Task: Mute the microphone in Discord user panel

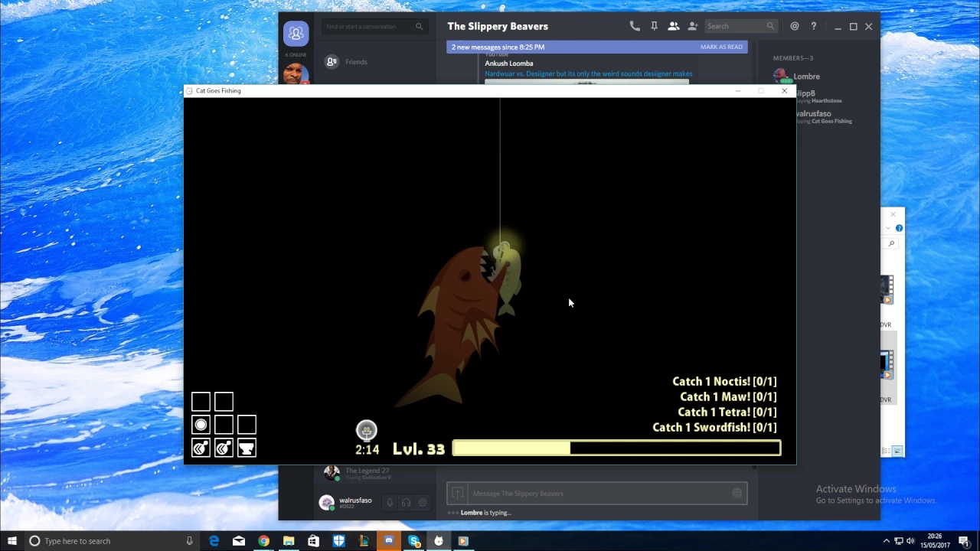Action: click(x=390, y=503)
